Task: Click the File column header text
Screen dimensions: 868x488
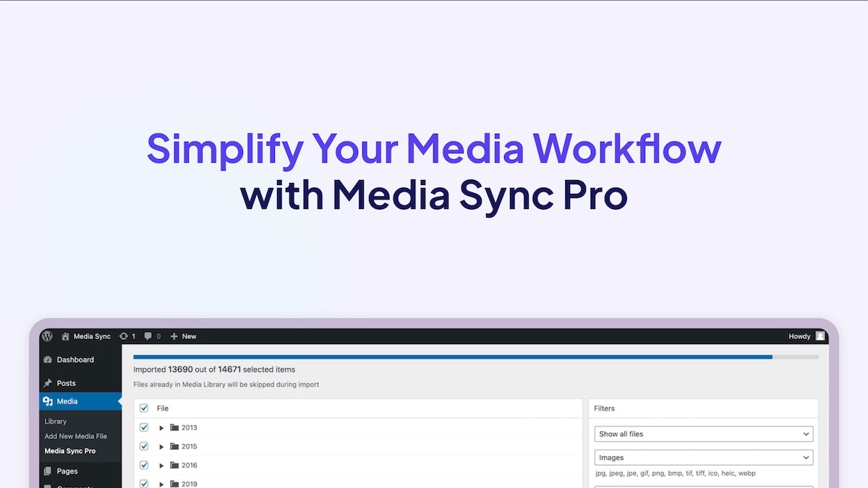Action: pyautogui.click(x=163, y=408)
